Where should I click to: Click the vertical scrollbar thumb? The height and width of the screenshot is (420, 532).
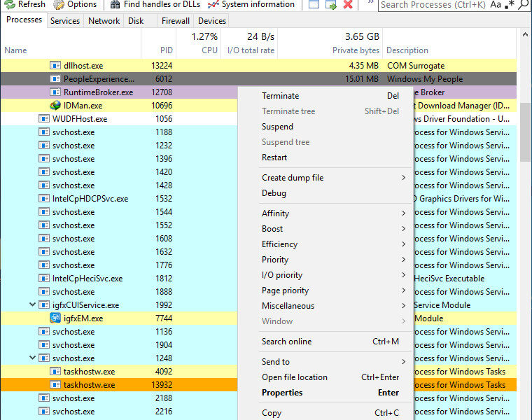point(525,132)
